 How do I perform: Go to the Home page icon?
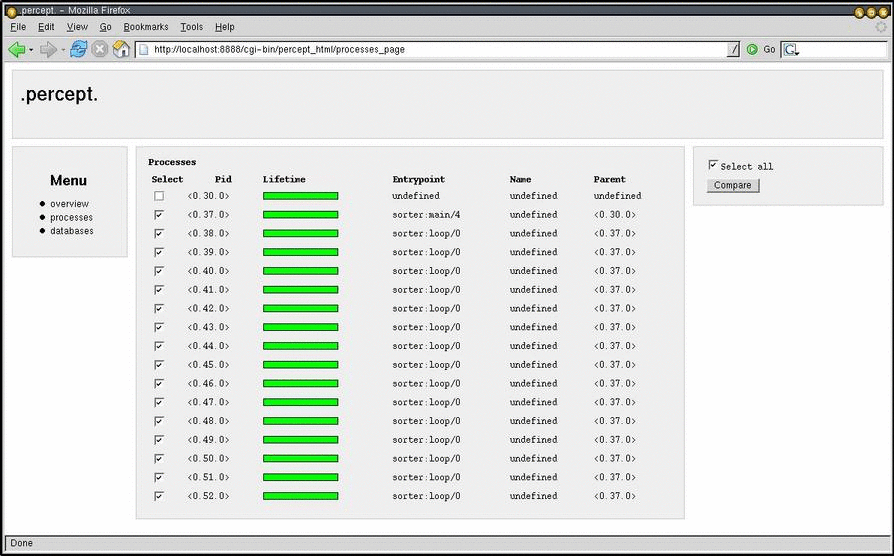coord(121,49)
